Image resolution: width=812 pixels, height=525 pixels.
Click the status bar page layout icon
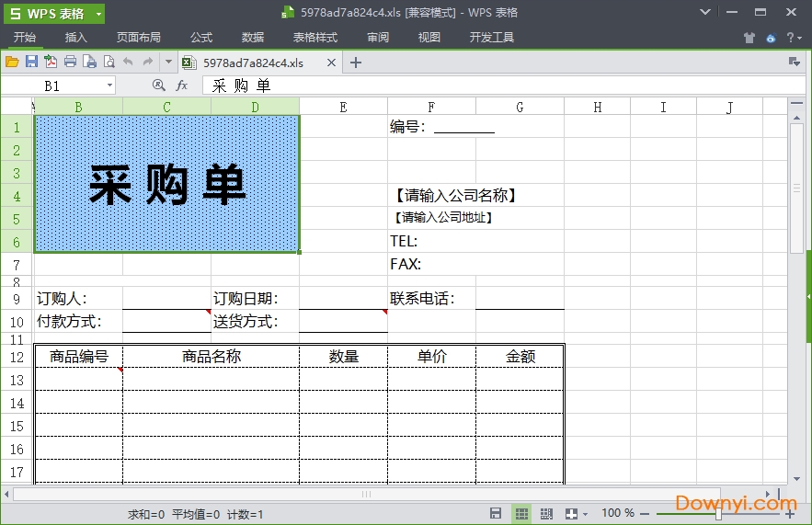click(x=496, y=514)
